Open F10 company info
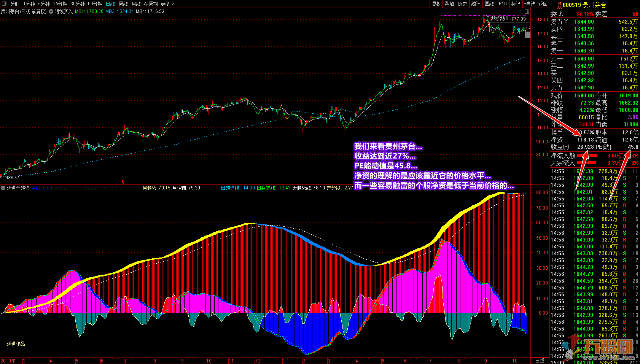Viewport: 640px width, 364px height. click(503, 4)
